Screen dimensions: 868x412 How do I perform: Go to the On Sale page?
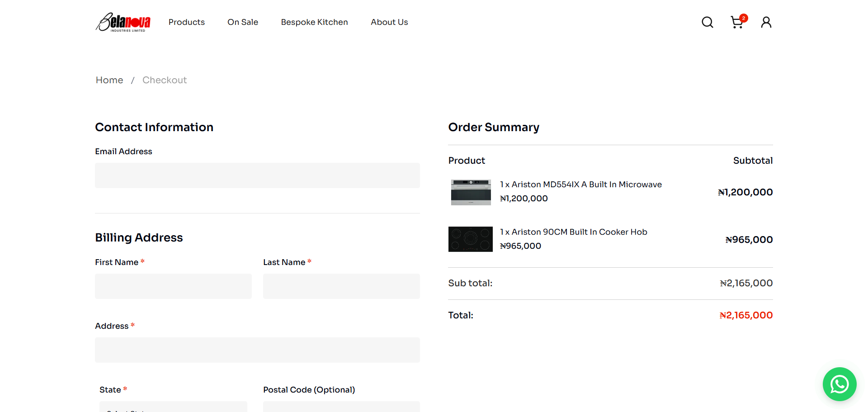pyautogui.click(x=243, y=22)
